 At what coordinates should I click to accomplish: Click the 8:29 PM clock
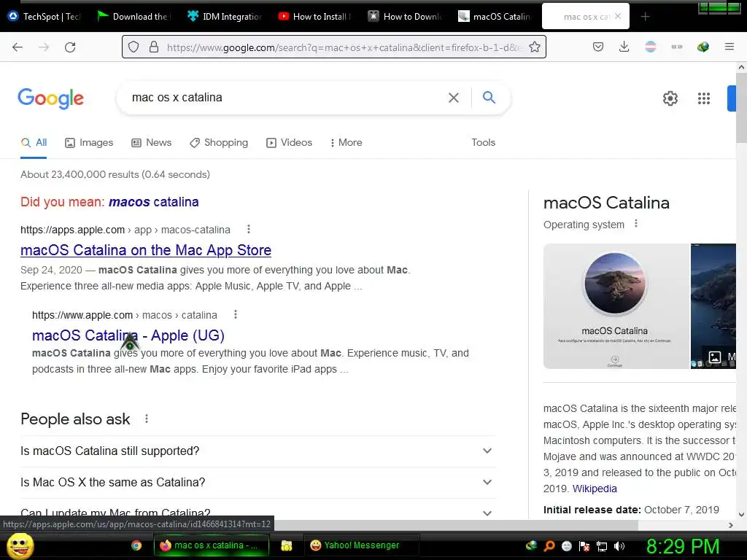683,546
